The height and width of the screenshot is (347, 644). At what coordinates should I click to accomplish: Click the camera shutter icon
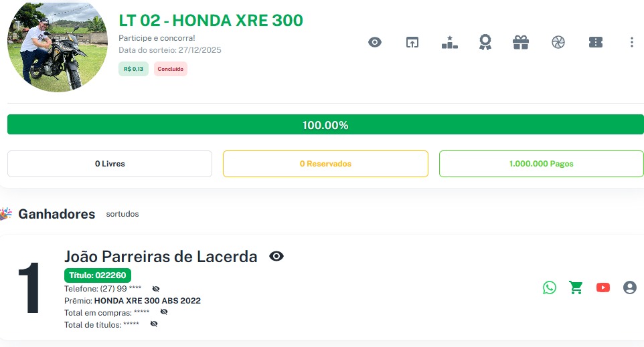point(558,42)
